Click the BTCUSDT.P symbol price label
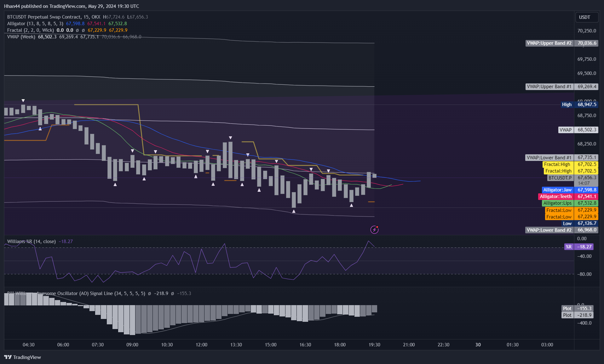 coord(560,178)
